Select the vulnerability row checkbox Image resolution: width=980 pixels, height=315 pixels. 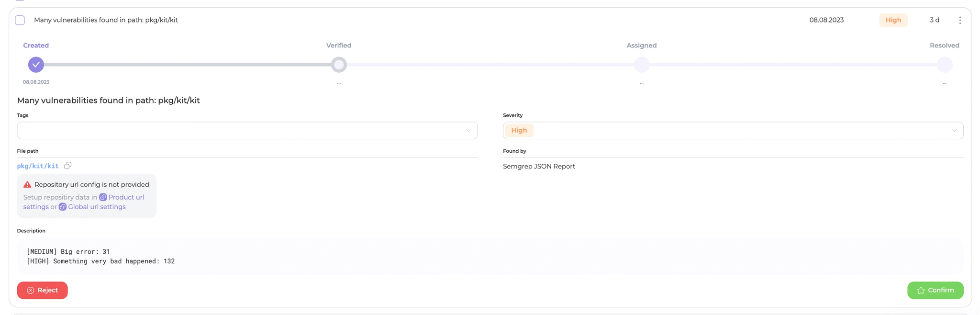pyautogui.click(x=20, y=20)
